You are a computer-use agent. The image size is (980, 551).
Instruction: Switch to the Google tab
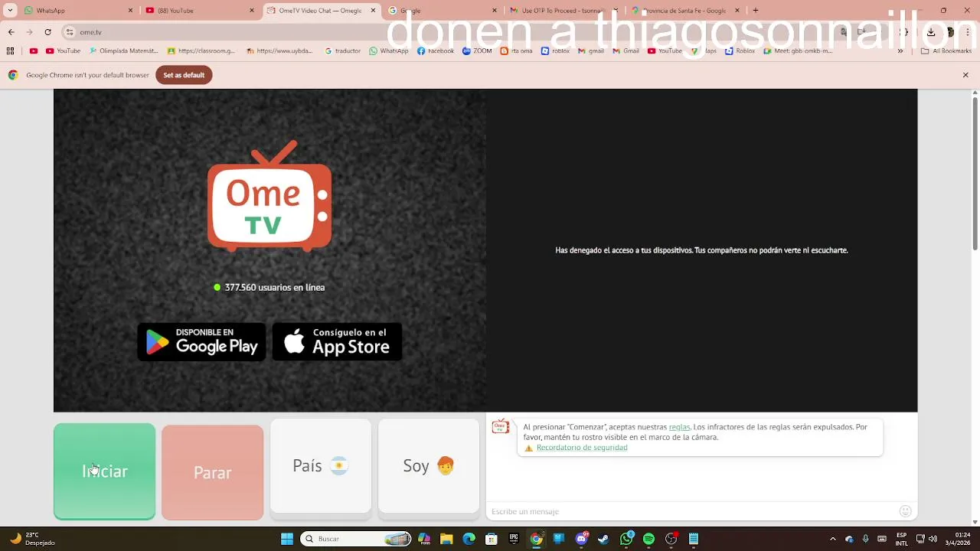443,11
